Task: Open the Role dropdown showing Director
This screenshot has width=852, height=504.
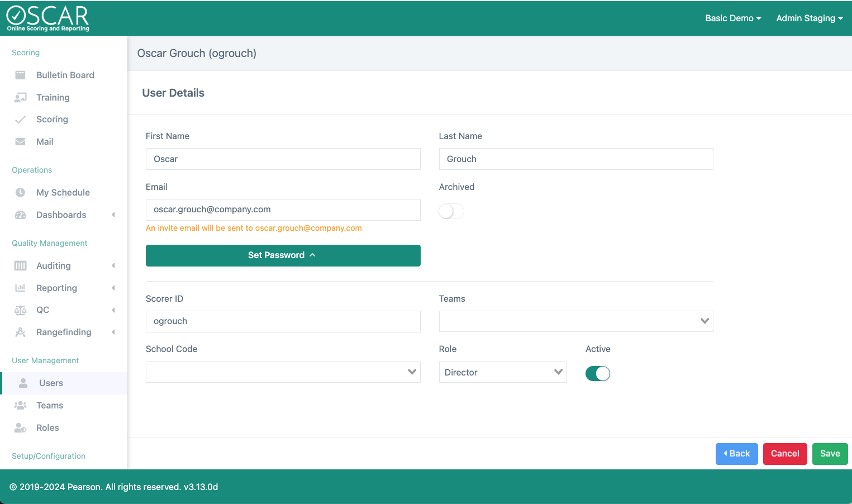Action: pyautogui.click(x=502, y=372)
